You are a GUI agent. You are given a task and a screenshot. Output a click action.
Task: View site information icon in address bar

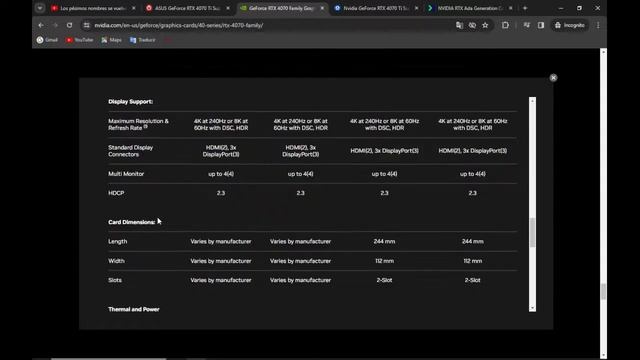click(87, 25)
